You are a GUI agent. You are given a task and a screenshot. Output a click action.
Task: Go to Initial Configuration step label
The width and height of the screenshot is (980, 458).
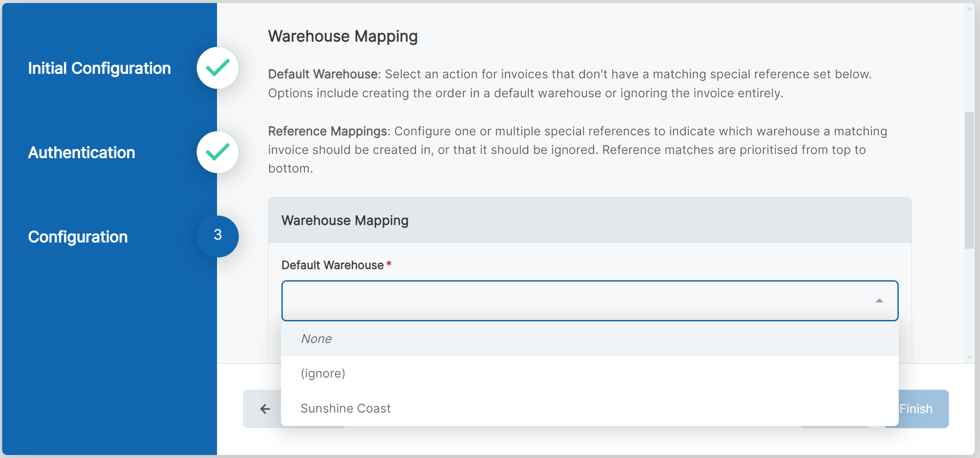[x=99, y=68]
